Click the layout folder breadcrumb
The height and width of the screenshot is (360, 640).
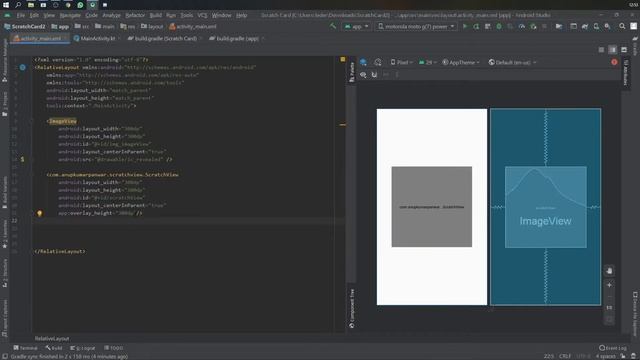click(152, 27)
